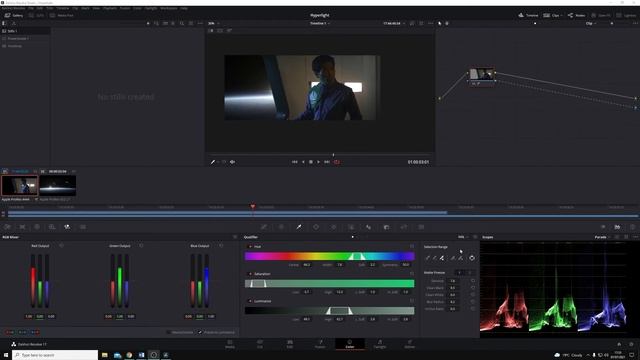Enable the Monochrome checkbox
Viewport: 640px width, 360px height.
click(169, 332)
